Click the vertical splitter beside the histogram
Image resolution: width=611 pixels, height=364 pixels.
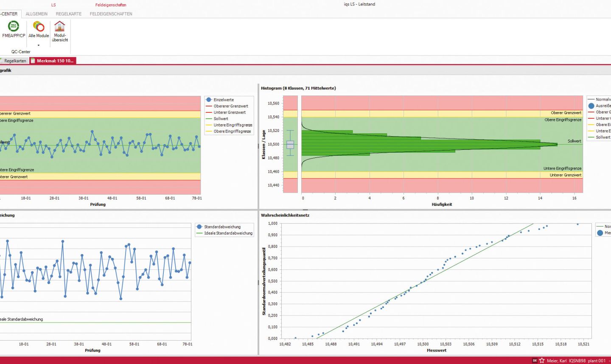coord(258,146)
